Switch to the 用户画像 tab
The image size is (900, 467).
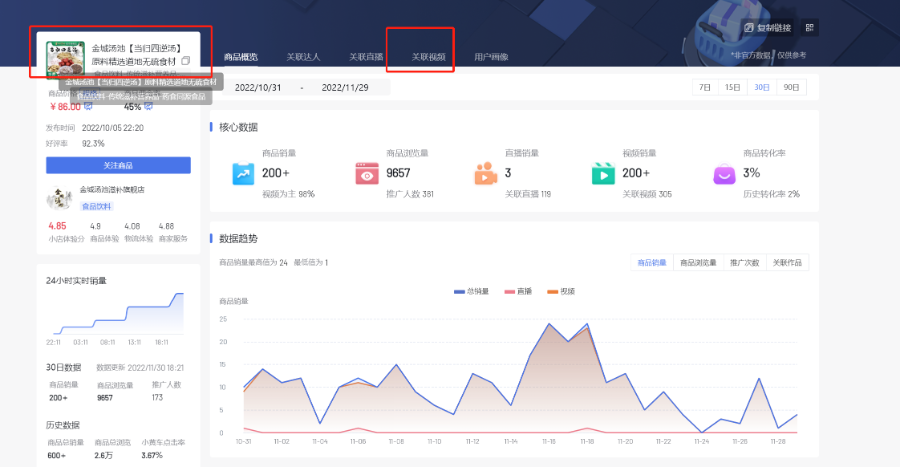point(491,57)
